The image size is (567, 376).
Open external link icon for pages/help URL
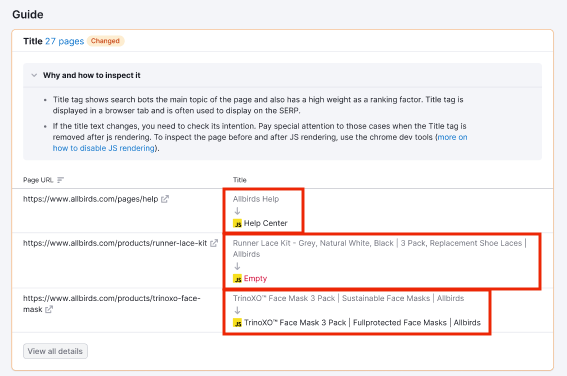165,199
